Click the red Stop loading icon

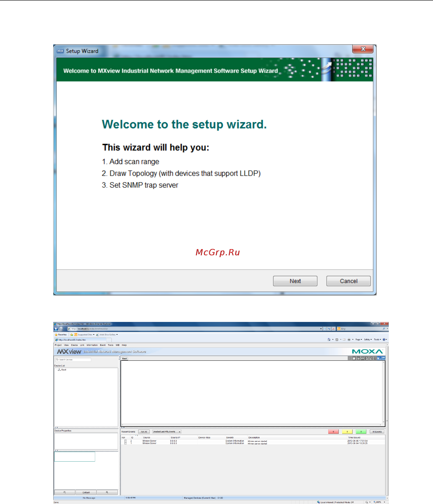point(333,329)
